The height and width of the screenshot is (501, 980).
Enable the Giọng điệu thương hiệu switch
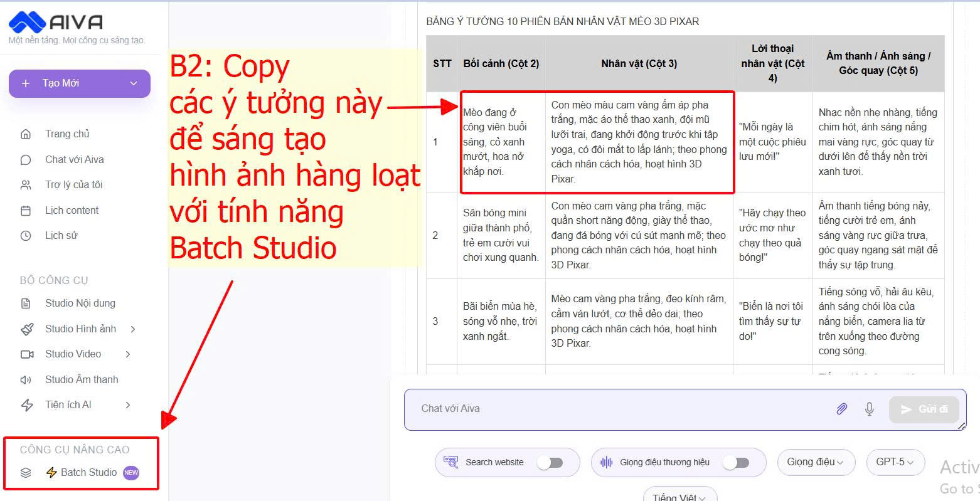tap(735, 463)
